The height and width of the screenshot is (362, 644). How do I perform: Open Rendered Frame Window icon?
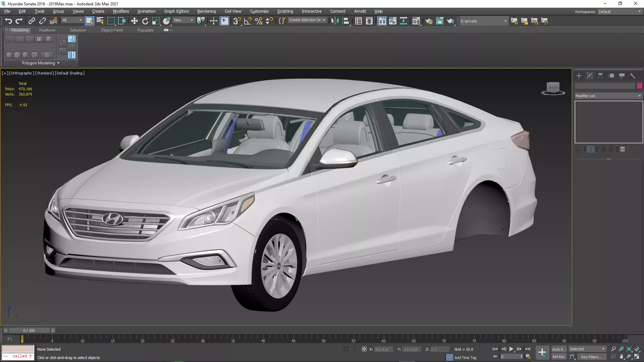tap(439, 21)
